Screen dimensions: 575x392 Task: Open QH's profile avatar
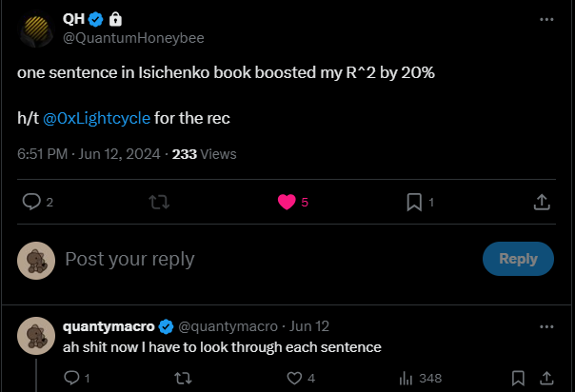coord(36,29)
